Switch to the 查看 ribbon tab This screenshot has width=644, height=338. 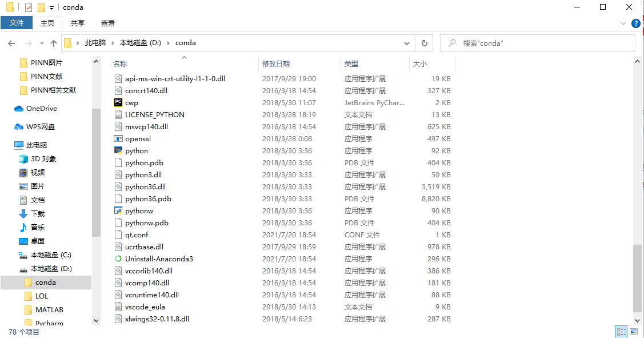click(108, 23)
